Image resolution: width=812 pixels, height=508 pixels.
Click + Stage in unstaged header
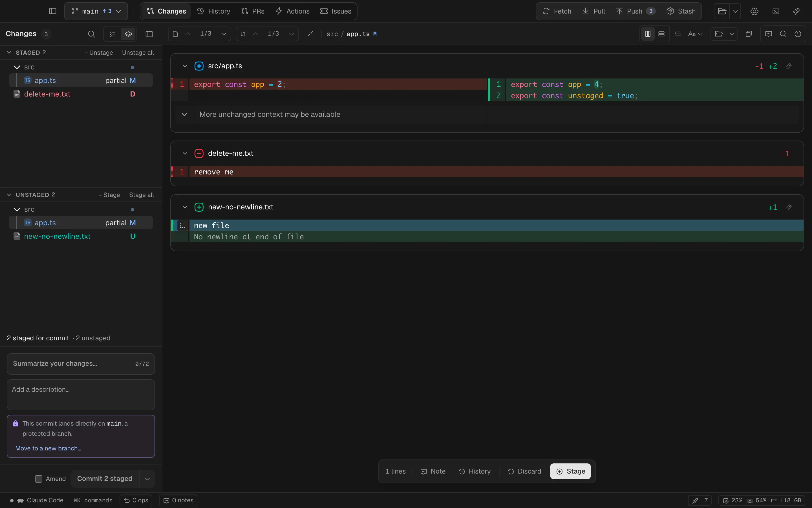(109, 194)
